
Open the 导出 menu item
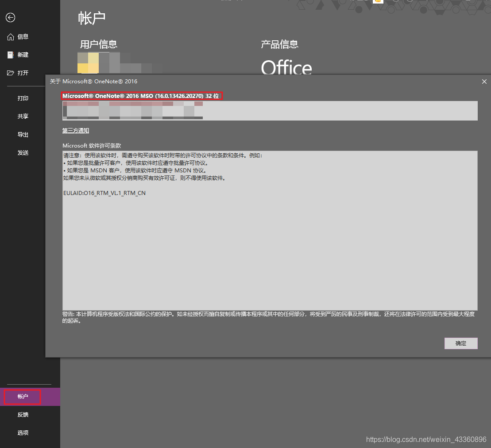[x=23, y=135]
